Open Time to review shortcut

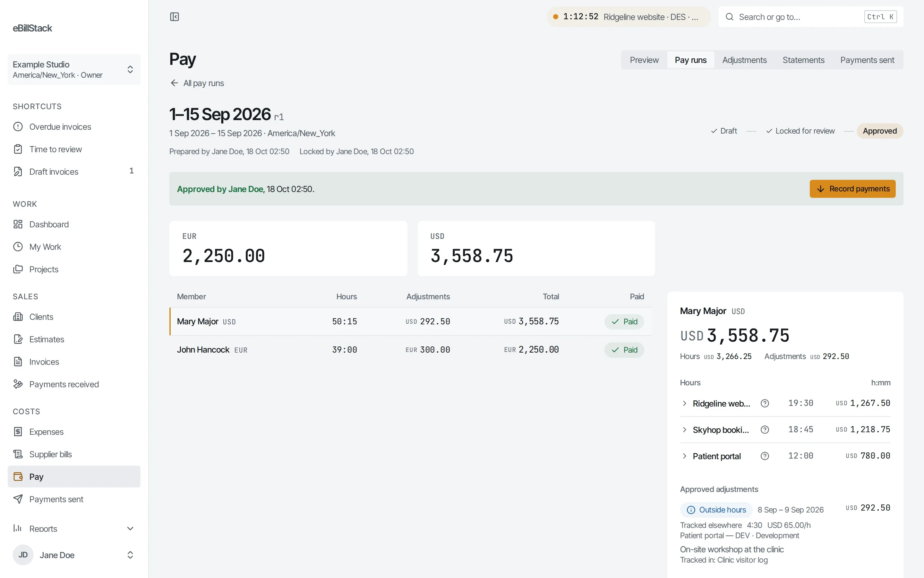pos(74,149)
